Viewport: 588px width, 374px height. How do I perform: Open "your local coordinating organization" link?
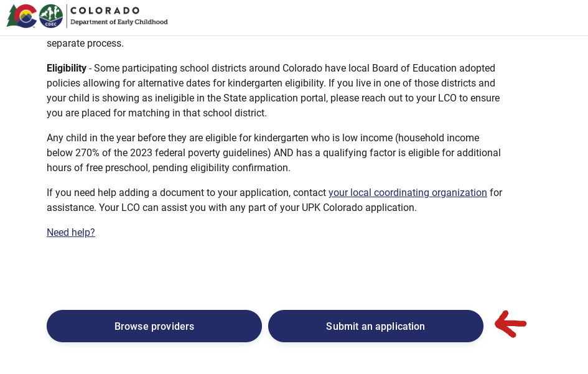point(408,193)
